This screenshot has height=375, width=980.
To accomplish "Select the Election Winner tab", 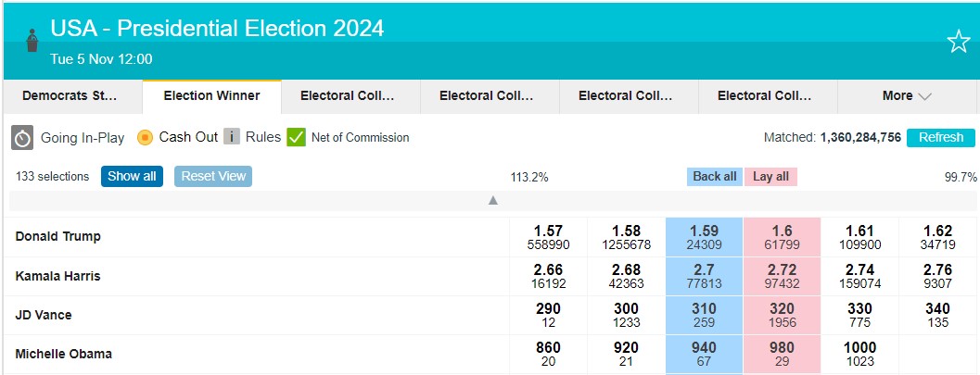I will point(211,95).
